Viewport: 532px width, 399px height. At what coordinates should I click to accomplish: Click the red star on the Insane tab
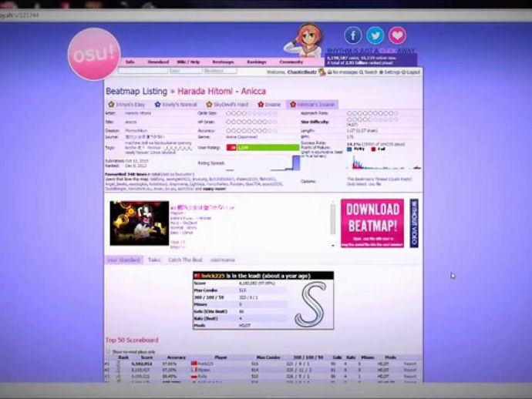pos(261,105)
